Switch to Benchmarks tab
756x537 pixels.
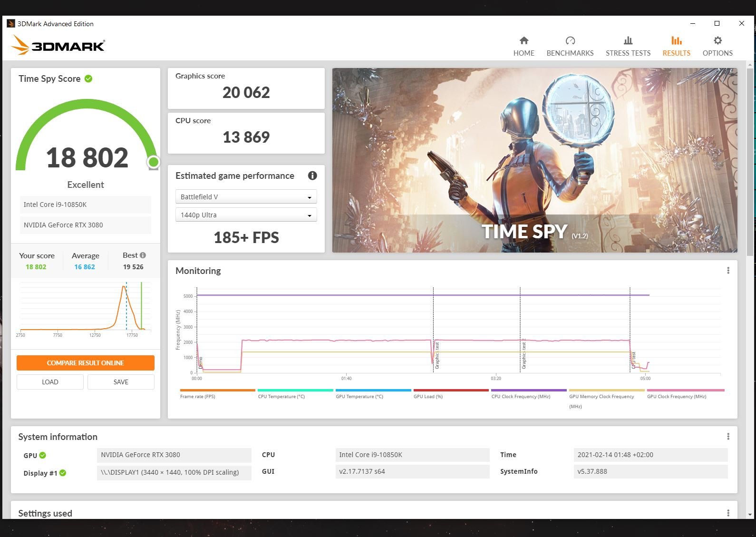[570, 47]
